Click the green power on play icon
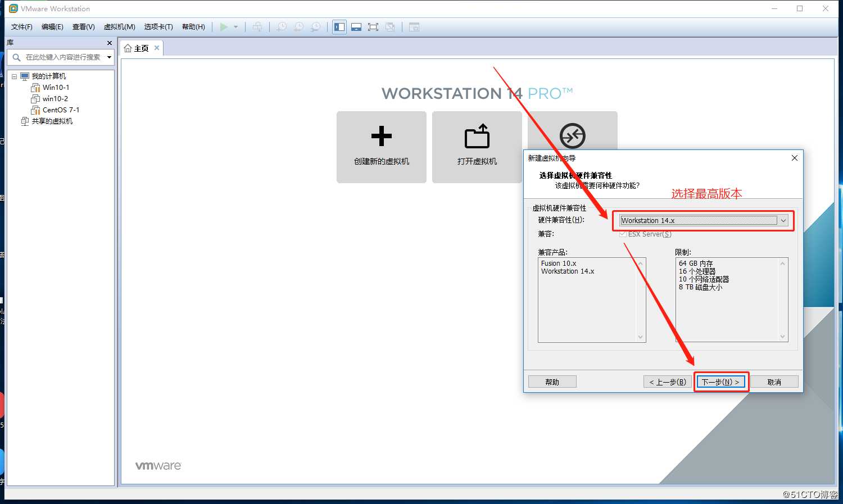 point(224,27)
